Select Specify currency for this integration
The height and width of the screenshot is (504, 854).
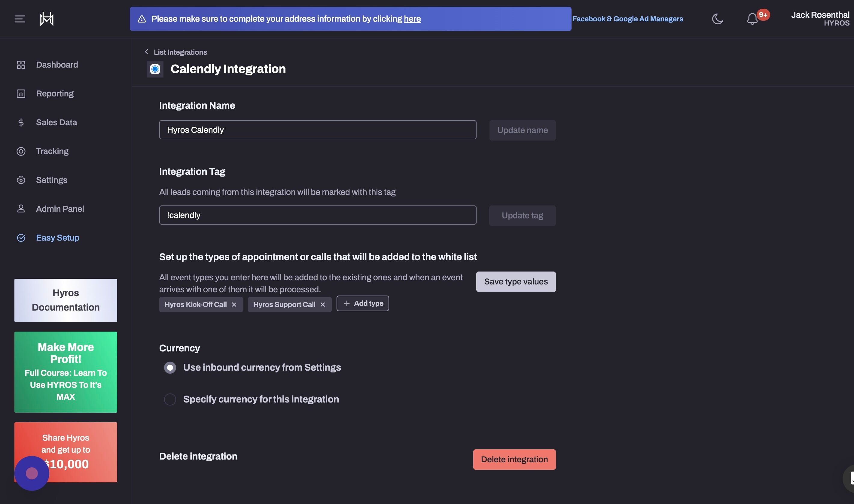170,399
